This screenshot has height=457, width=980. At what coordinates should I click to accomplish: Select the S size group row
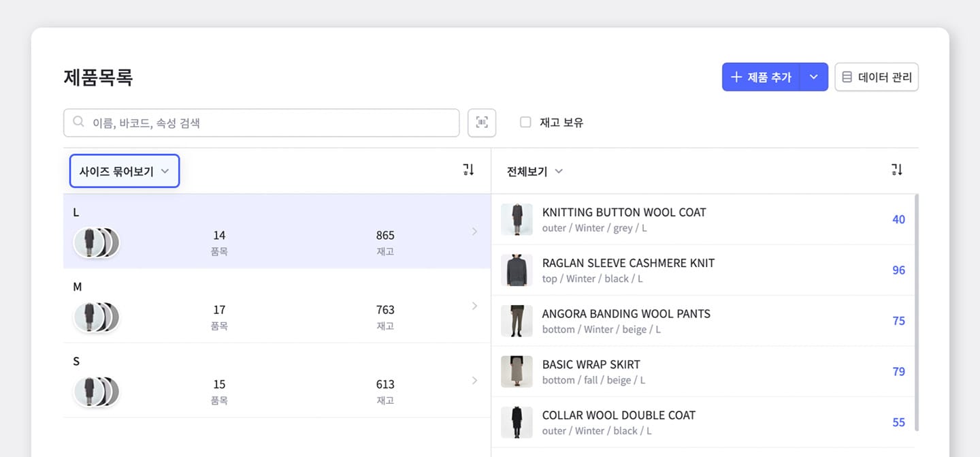(277, 381)
